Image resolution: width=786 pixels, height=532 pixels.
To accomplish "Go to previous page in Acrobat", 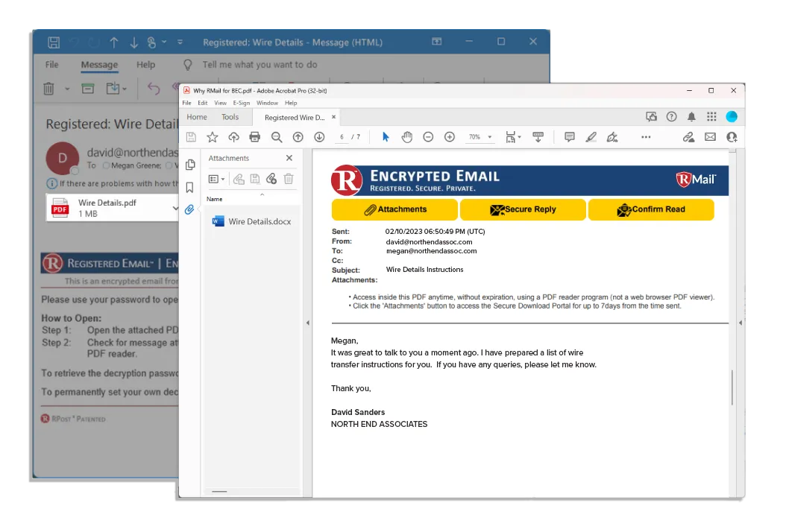I will pos(298,137).
